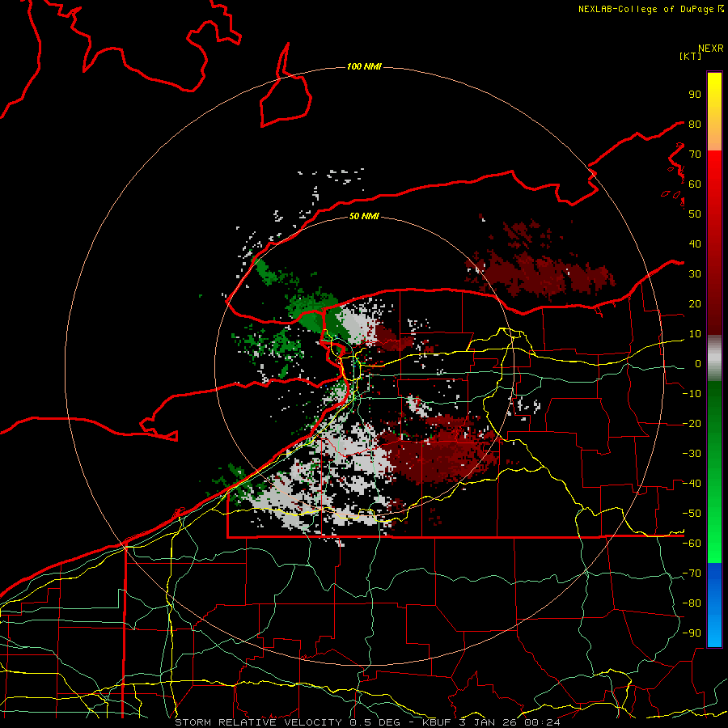Screen dimensions: 728x728
Task: Click the -50 legend value
Action: click(692, 514)
